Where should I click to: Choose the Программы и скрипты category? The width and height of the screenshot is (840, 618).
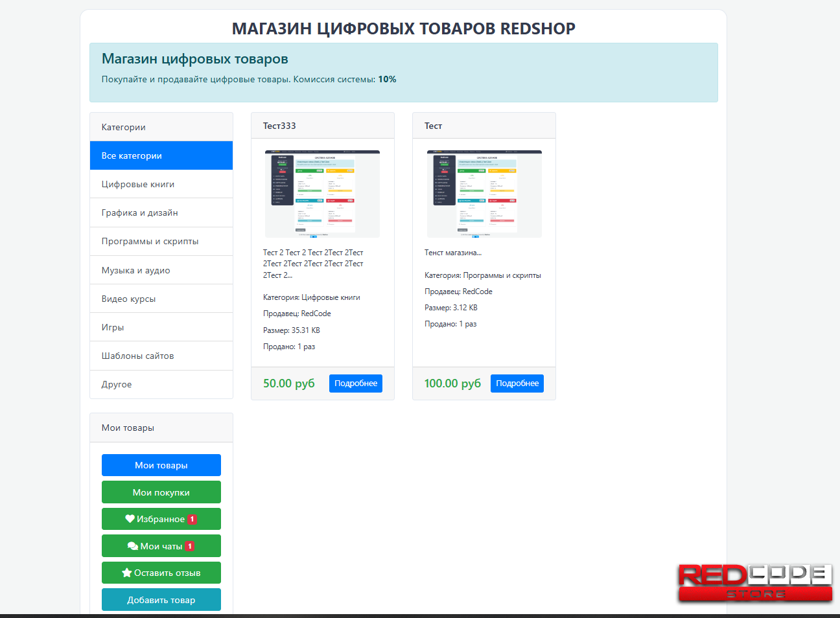[161, 241]
